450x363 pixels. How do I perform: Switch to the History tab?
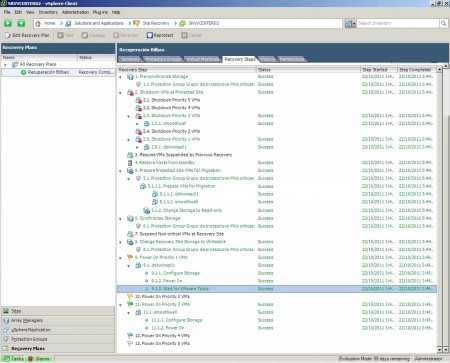point(268,59)
